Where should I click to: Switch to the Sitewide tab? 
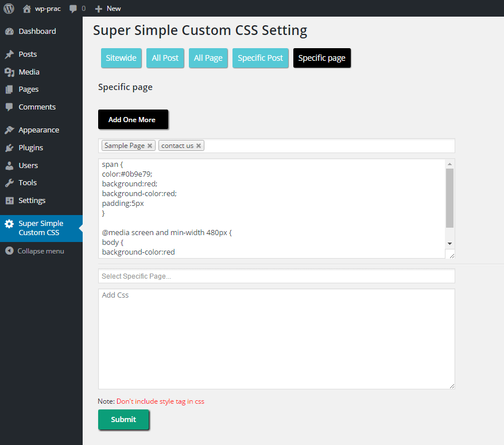121,58
